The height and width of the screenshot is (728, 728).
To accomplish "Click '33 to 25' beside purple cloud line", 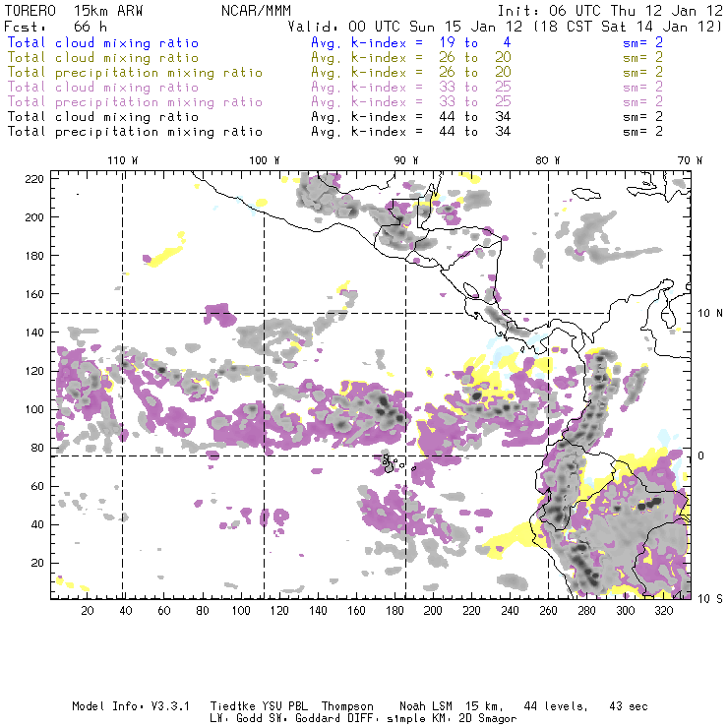I will (475, 88).
